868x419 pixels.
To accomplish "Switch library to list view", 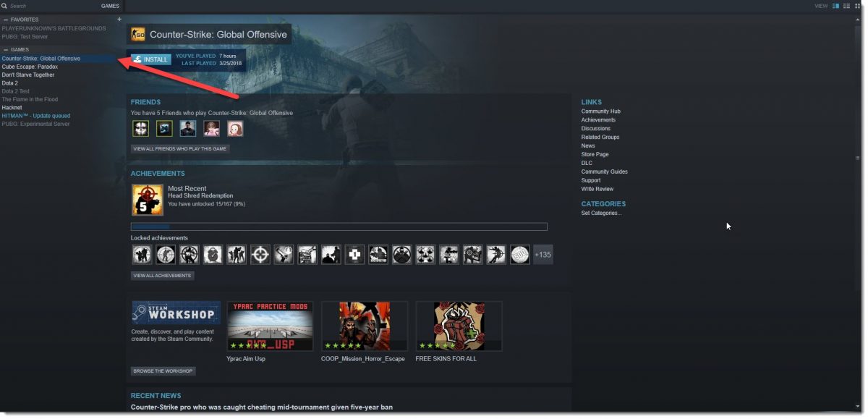I will point(846,6).
